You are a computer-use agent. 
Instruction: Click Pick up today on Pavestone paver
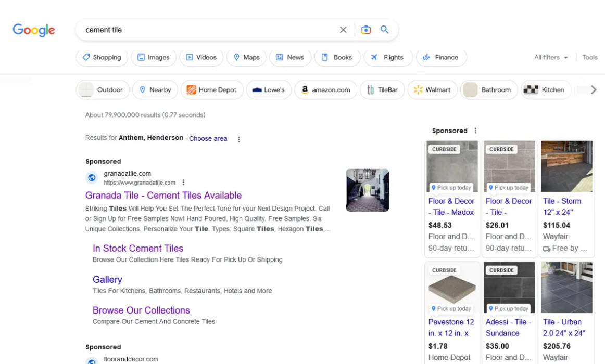[x=451, y=308]
